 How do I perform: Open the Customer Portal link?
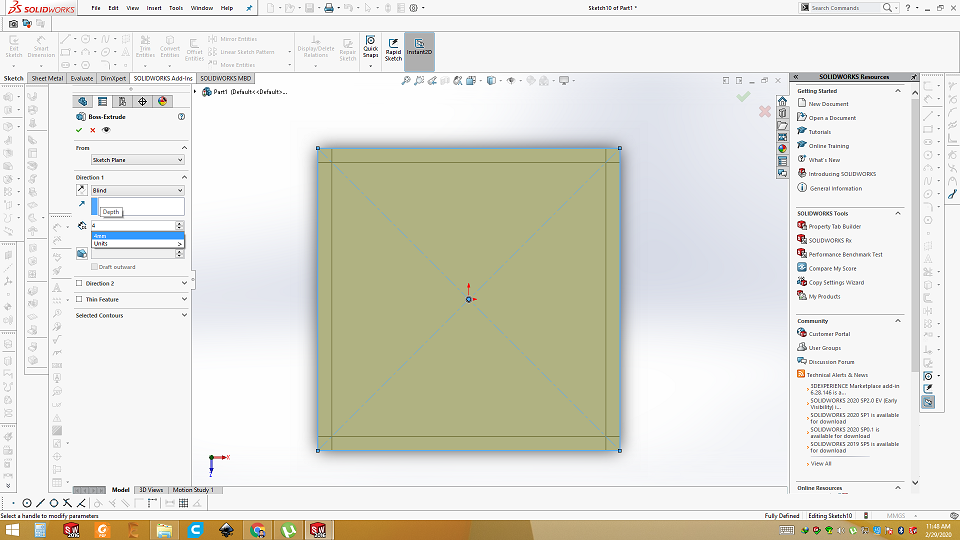click(829, 334)
